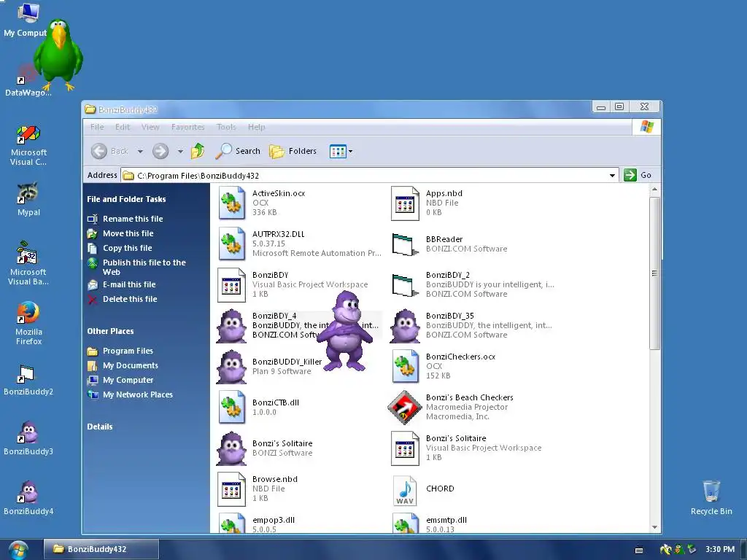
Task: Select the BonziCTB.dll file icon
Action: point(231,407)
